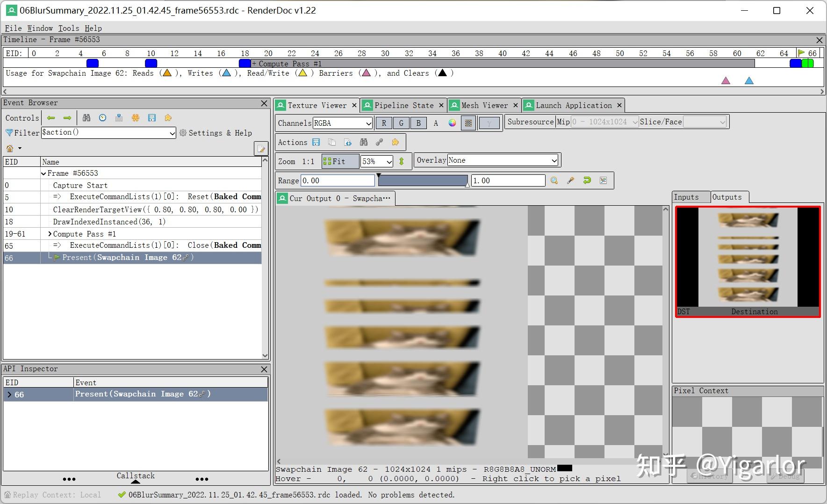Viewport: 827px width, 504px height.
Task: Toggle the Fit zoom mode button
Action: [x=340, y=161]
